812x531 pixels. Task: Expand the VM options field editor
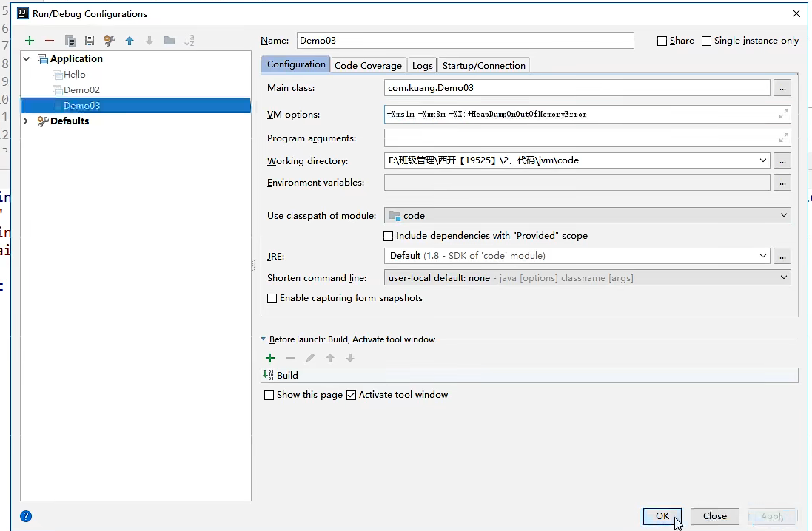(x=783, y=115)
